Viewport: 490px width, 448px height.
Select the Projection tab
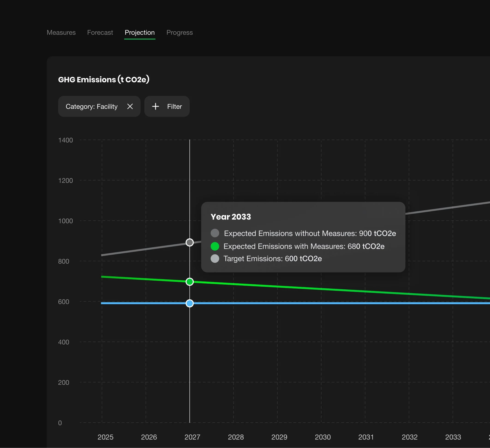pos(140,33)
